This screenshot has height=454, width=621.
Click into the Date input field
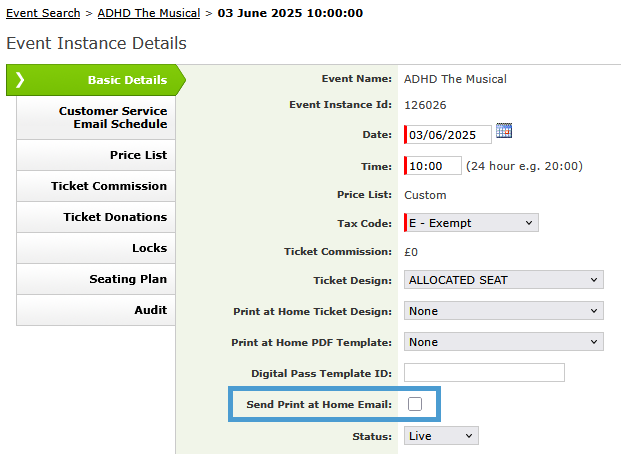(449, 134)
